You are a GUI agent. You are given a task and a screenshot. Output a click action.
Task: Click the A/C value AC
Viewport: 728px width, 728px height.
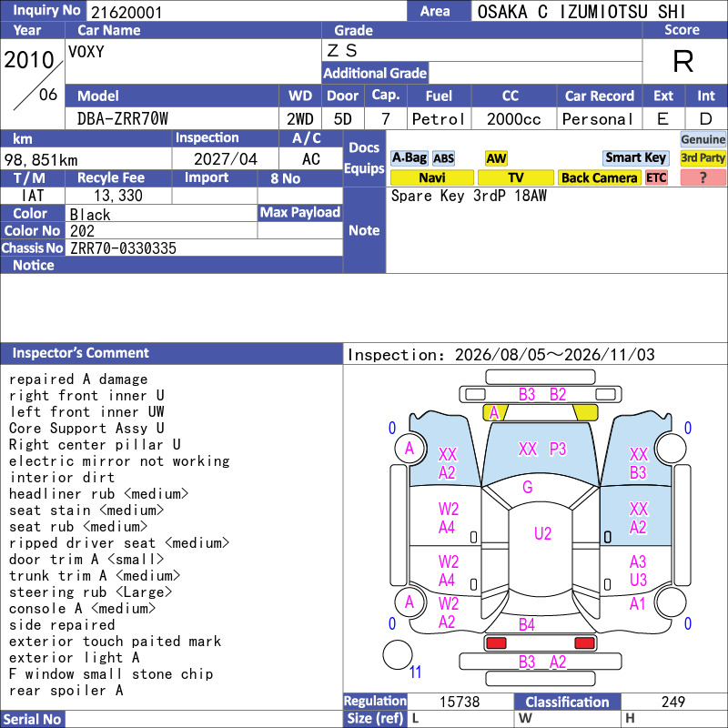(310, 159)
